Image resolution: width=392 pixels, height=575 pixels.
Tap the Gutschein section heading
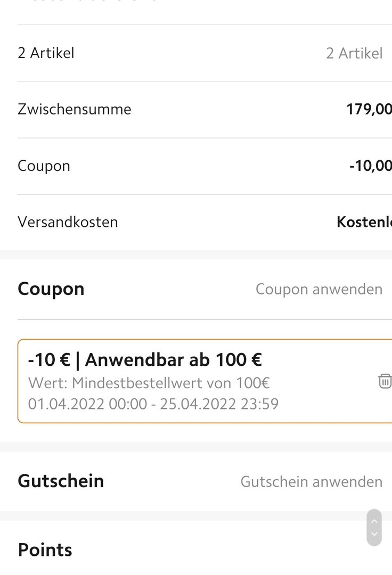tap(61, 481)
